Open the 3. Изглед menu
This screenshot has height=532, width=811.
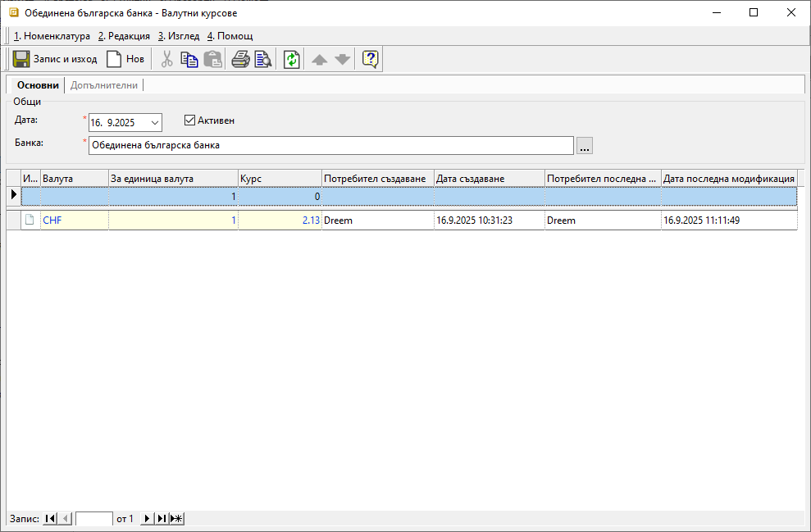coord(179,36)
